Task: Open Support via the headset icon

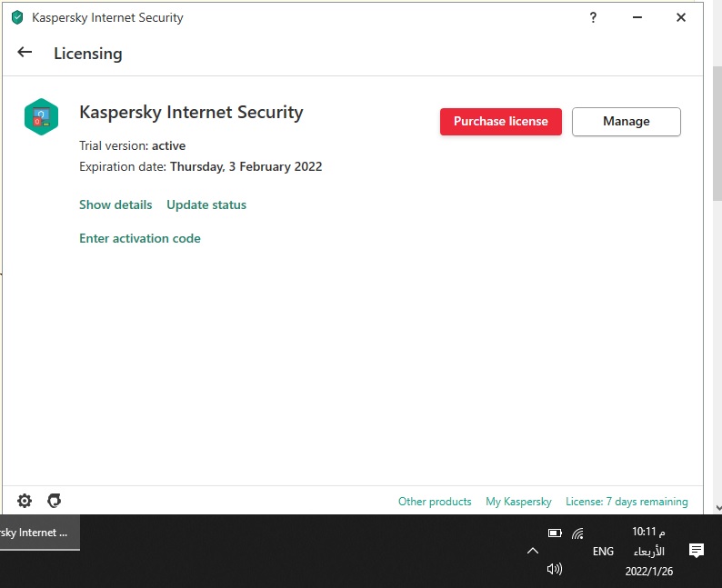Action: coord(55,501)
